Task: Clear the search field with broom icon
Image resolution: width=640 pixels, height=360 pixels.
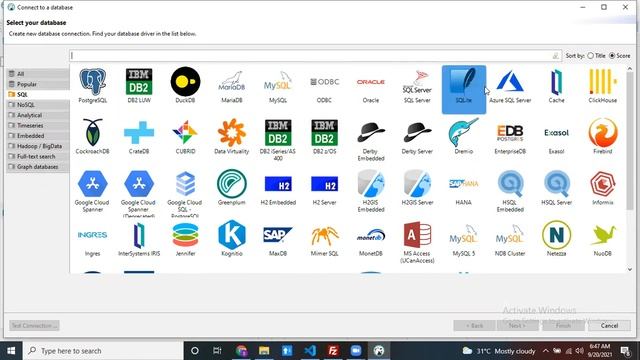Action: pos(556,56)
